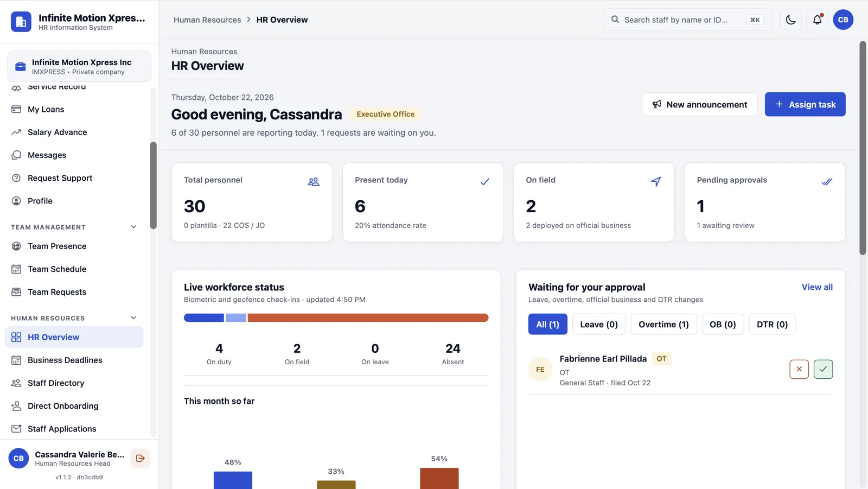This screenshot has height=489, width=868.
Task: Click the blue on-duty segment of the workforce bar
Action: [x=204, y=318]
